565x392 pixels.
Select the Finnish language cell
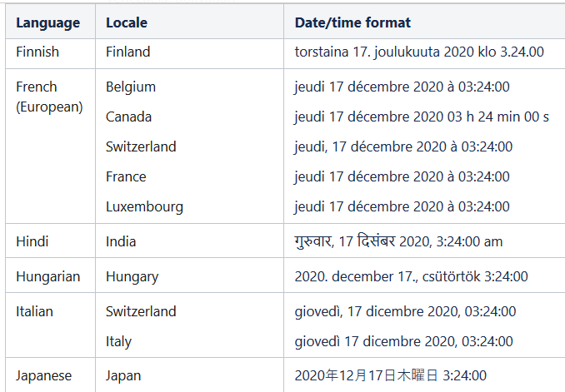[x=37, y=52]
